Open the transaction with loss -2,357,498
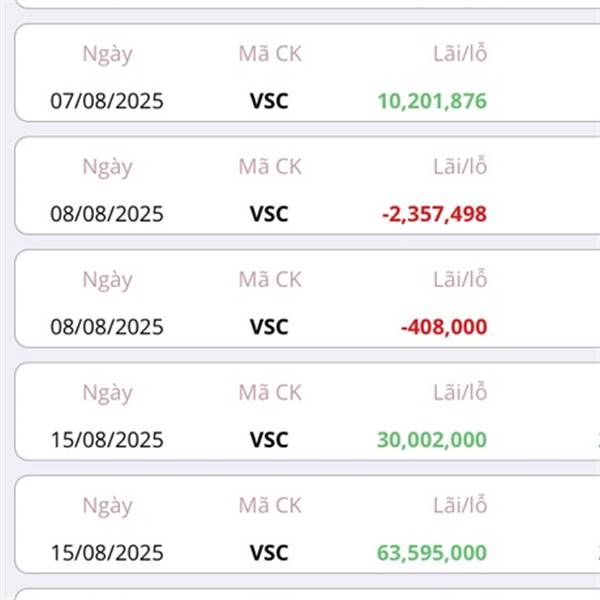 (x=307, y=185)
